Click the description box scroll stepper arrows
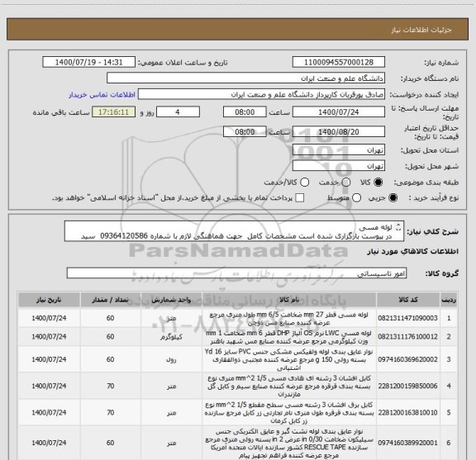476x460 pixels. coord(398,227)
